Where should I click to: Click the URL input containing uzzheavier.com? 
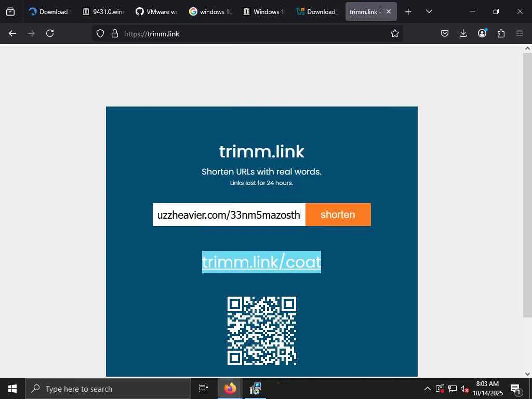[229, 215]
